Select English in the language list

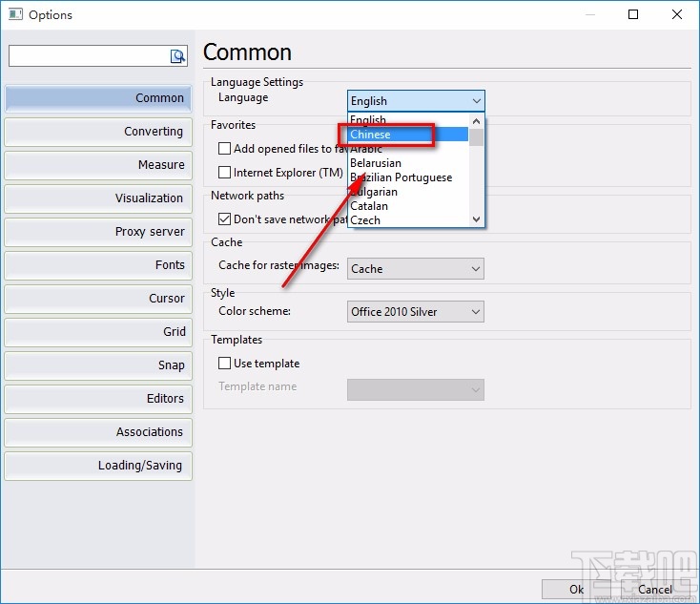[408, 119]
